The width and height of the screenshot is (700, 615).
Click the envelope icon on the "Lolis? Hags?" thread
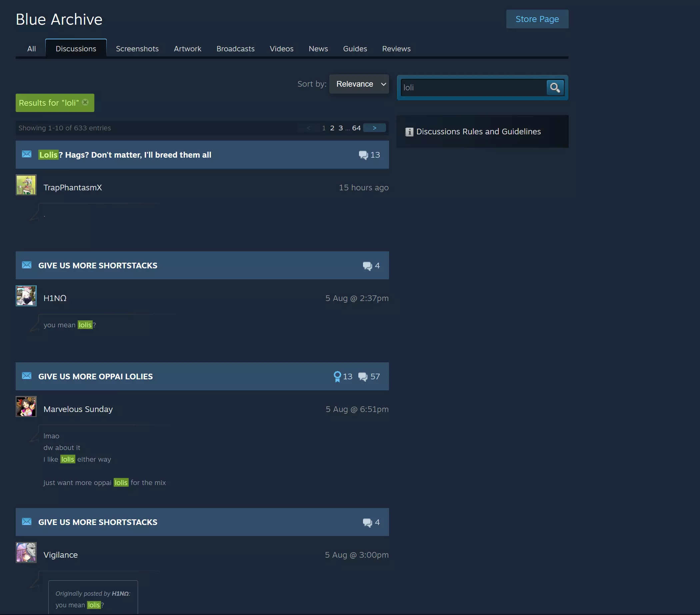coord(27,154)
